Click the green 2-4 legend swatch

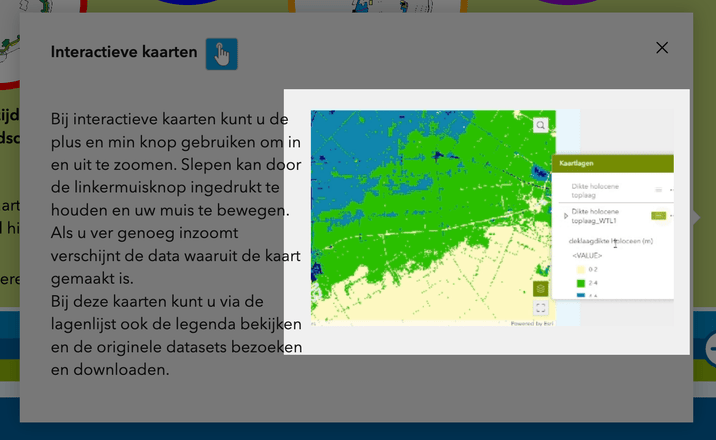(580, 284)
